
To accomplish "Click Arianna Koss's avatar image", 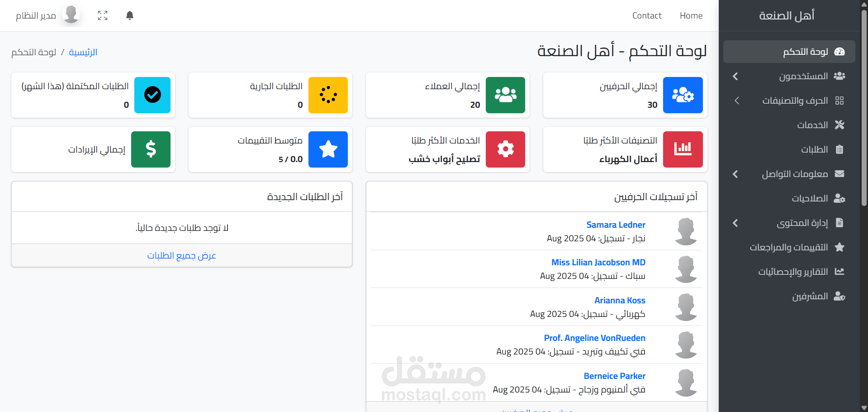I will (x=686, y=307).
